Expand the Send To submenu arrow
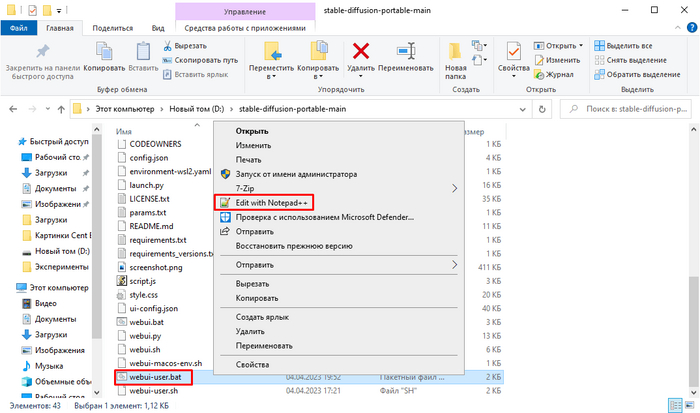Viewport: 700px width, 413px height. (x=454, y=265)
